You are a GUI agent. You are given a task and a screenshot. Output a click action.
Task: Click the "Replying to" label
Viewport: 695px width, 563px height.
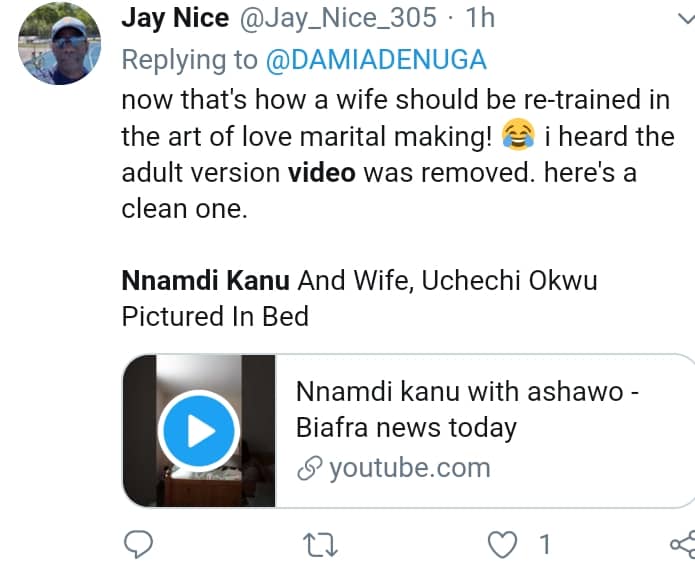189,59
